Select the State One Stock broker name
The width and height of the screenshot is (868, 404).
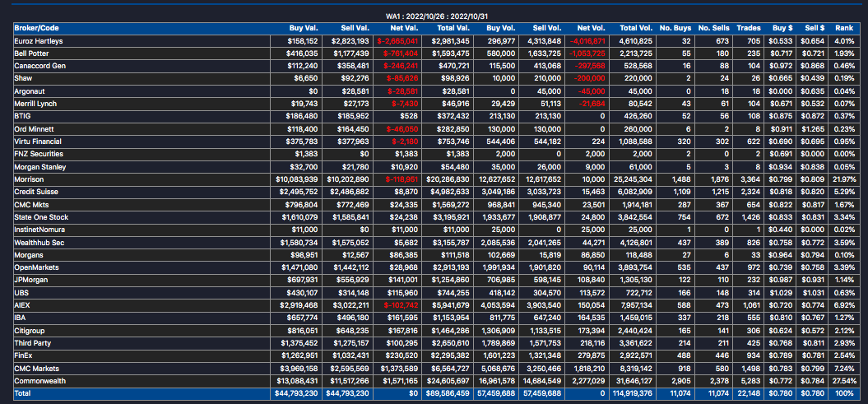coord(41,217)
